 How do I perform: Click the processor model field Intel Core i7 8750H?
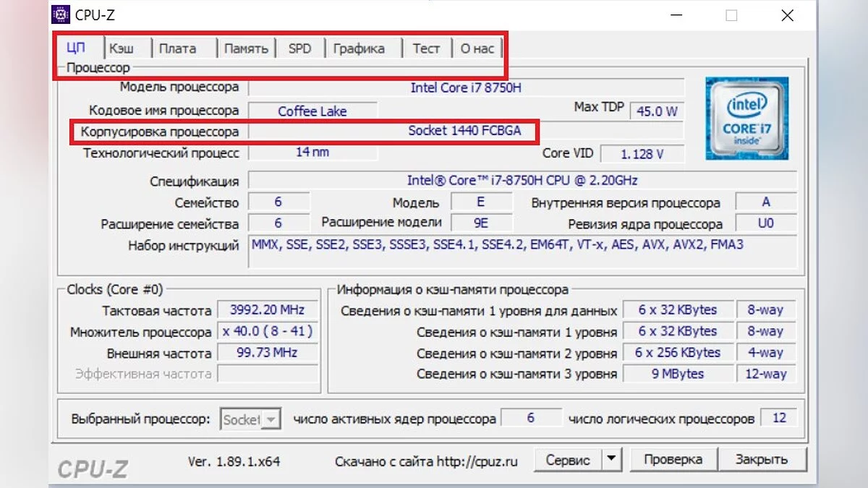[x=466, y=87]
